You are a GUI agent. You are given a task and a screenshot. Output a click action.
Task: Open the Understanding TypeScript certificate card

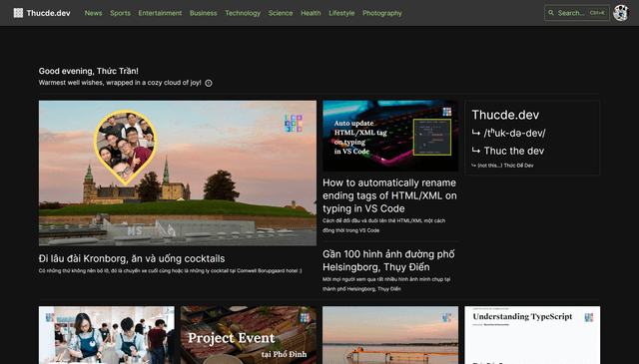[x=532, y=335]
